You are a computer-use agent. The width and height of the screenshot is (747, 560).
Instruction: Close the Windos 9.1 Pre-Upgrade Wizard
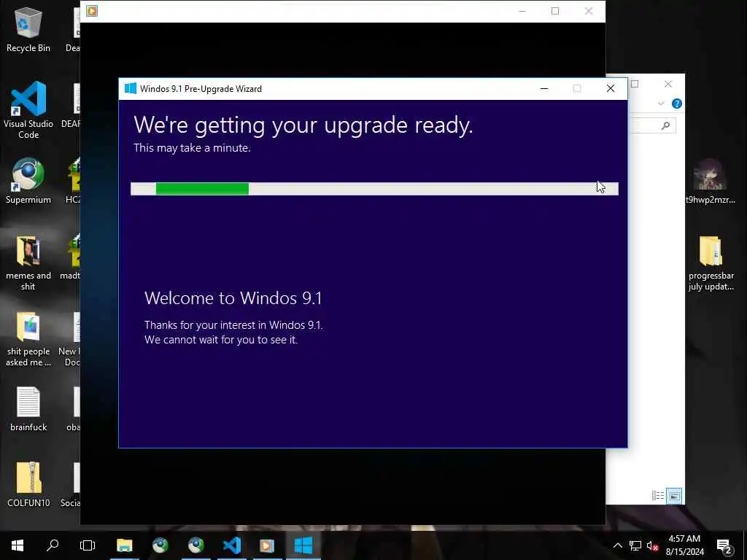[611, 88]
